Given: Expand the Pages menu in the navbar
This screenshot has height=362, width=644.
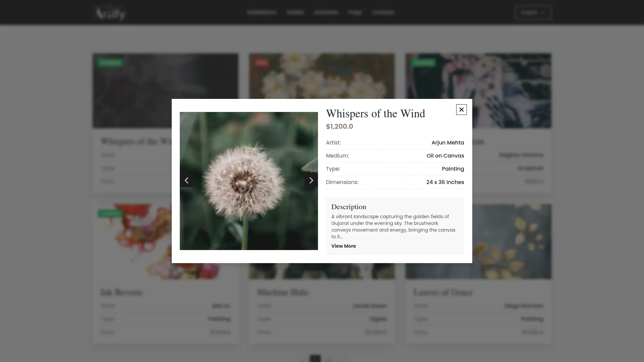Looking at the screenshot, I should point(355,12).
